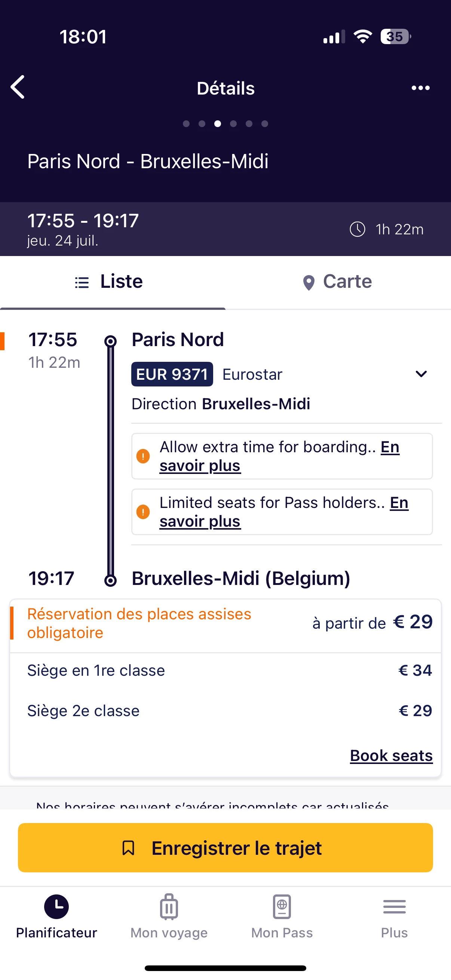Tap the journey duration clock icon
Viewport: 451px width, 980px height.
tap(358, 229)
